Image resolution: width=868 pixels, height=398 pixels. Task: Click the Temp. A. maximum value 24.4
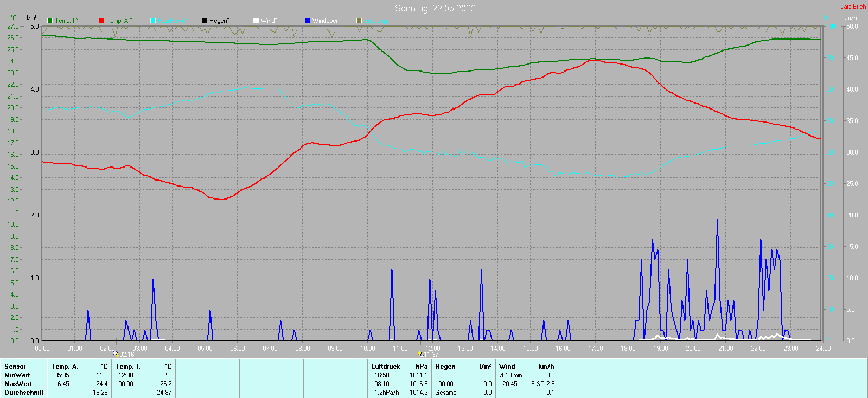(x=102, y=384)
